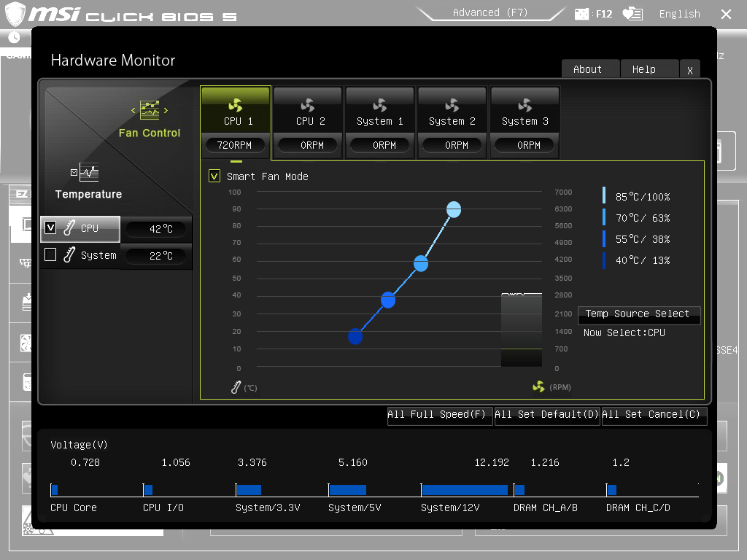Click the Fan Control graph icon
Viewport: 747px width, 560px height.
tap(150, 110)
